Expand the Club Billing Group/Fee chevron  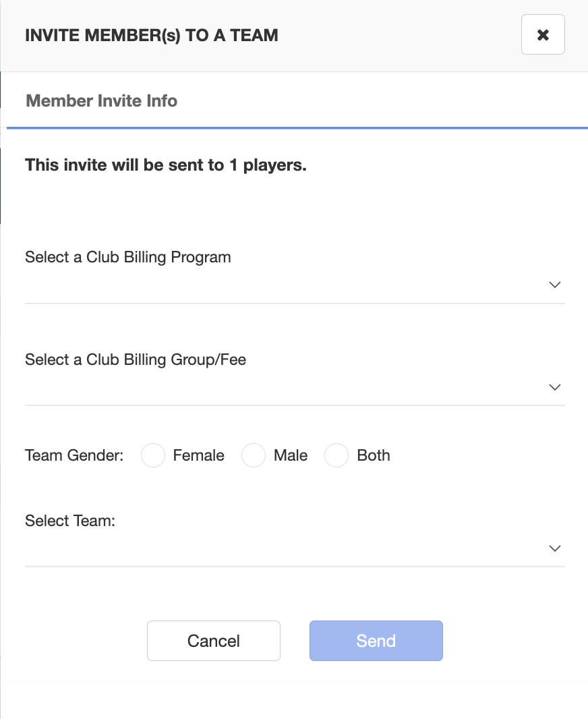pos(554,387)
